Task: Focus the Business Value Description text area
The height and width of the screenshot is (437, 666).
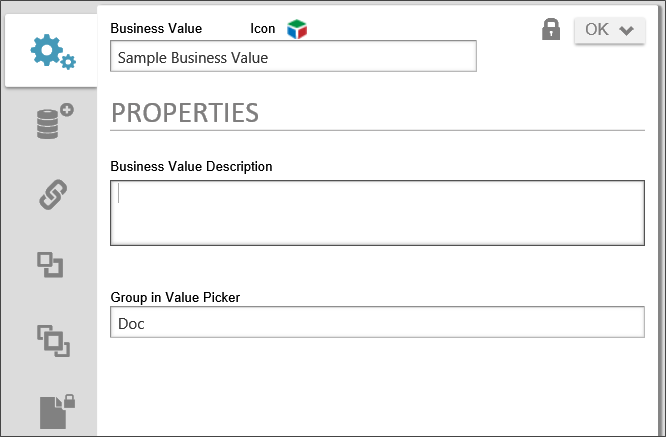Action: [x=376, y=212]
